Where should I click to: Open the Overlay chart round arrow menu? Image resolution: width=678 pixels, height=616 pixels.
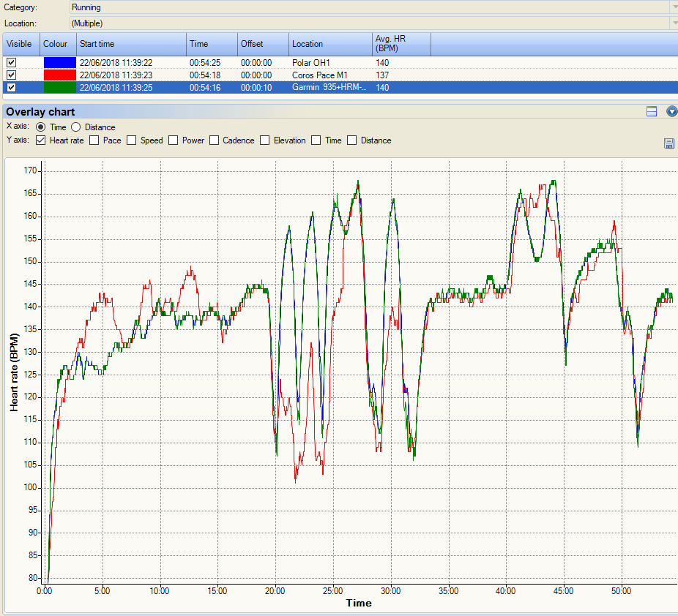[x=671, y=112]
